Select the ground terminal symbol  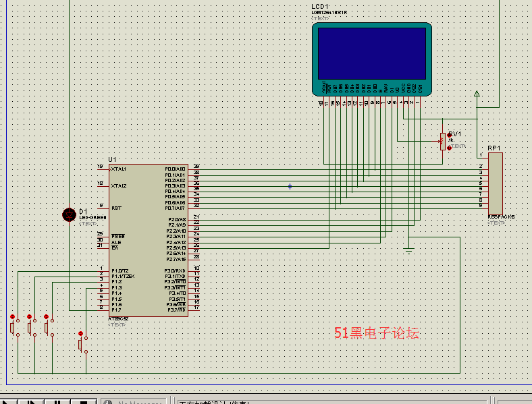click(409, 251)
